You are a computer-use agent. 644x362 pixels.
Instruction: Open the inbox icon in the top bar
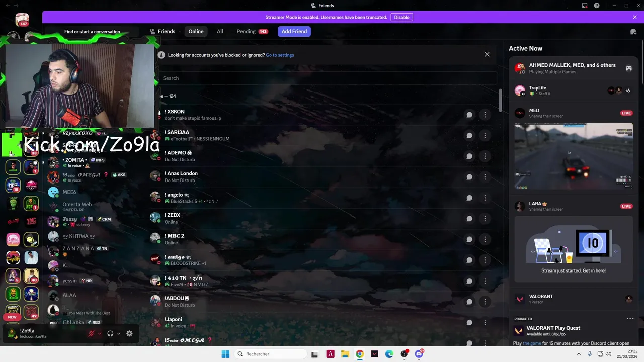(x=585, y=6)
